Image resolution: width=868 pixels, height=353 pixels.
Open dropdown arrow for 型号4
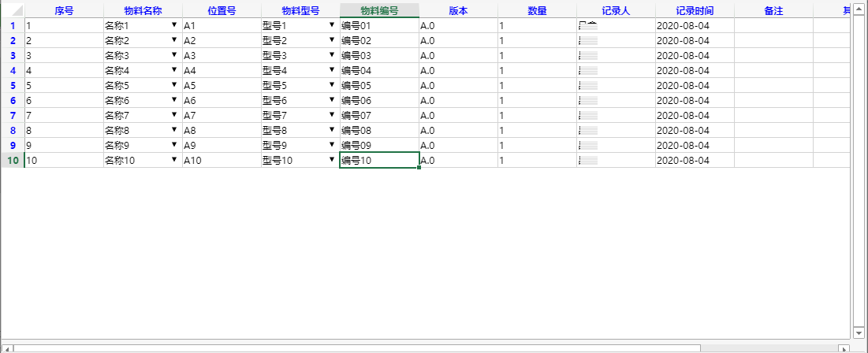(332, 69)
